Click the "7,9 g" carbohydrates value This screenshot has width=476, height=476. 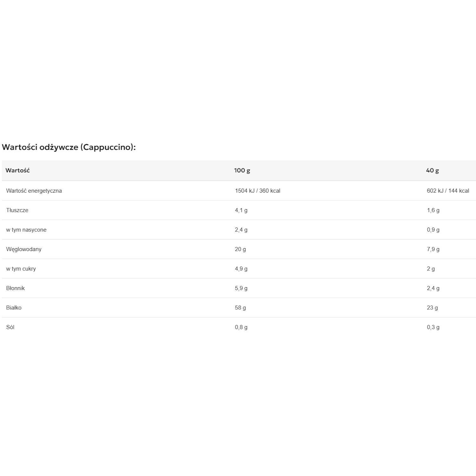[433, 249]
